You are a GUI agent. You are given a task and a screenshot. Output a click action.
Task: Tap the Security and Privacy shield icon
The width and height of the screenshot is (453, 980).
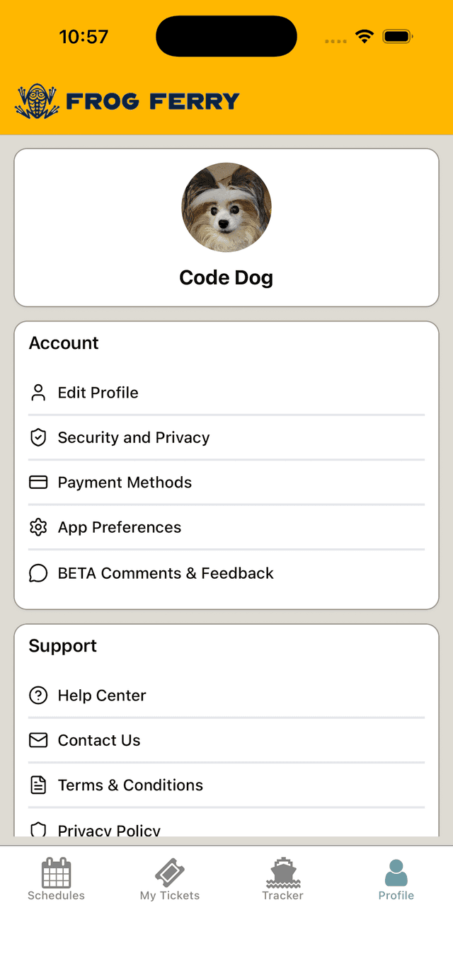[x=38, y=437]
